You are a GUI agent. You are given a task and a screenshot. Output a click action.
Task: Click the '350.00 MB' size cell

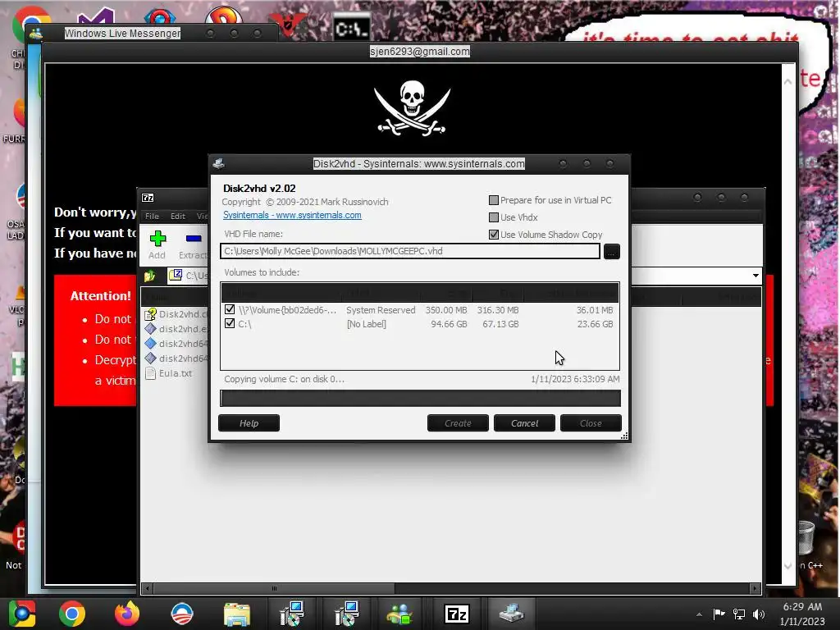click(x=446, y=310)
